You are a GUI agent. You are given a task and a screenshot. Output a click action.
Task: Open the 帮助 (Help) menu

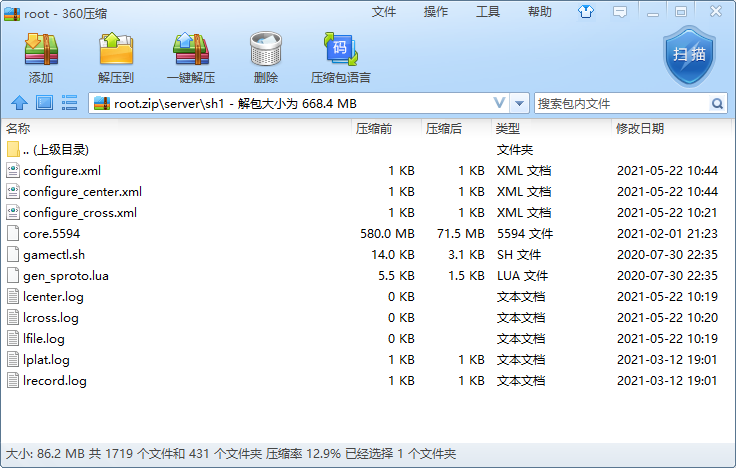pyautogui.click(x=540, y=12)
